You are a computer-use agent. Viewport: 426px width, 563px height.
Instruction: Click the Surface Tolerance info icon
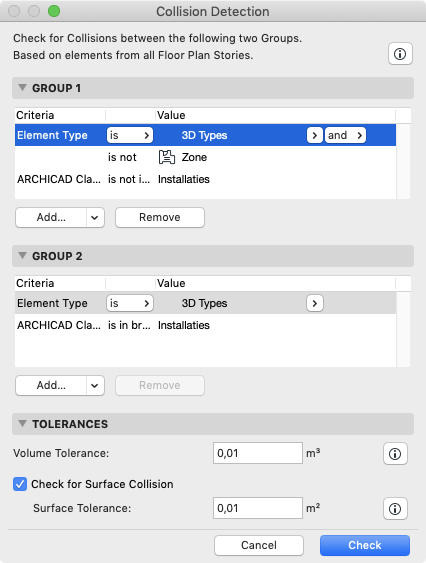click(395, 509)
